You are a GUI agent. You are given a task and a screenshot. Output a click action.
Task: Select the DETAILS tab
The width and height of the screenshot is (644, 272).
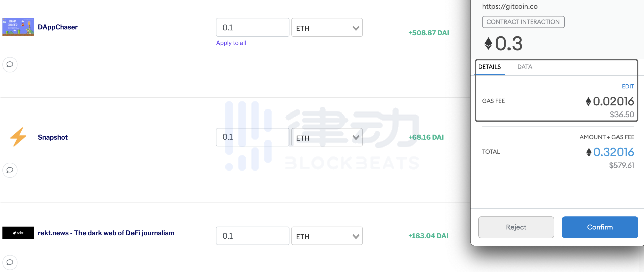[489, 67]
